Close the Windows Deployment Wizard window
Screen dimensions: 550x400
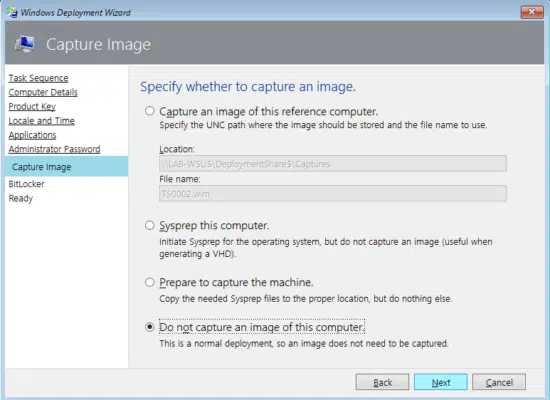(x=532, y=12)
